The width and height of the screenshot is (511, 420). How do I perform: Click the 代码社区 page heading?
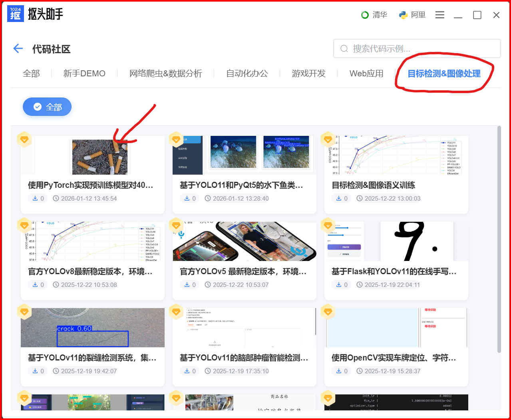[52, 49]
